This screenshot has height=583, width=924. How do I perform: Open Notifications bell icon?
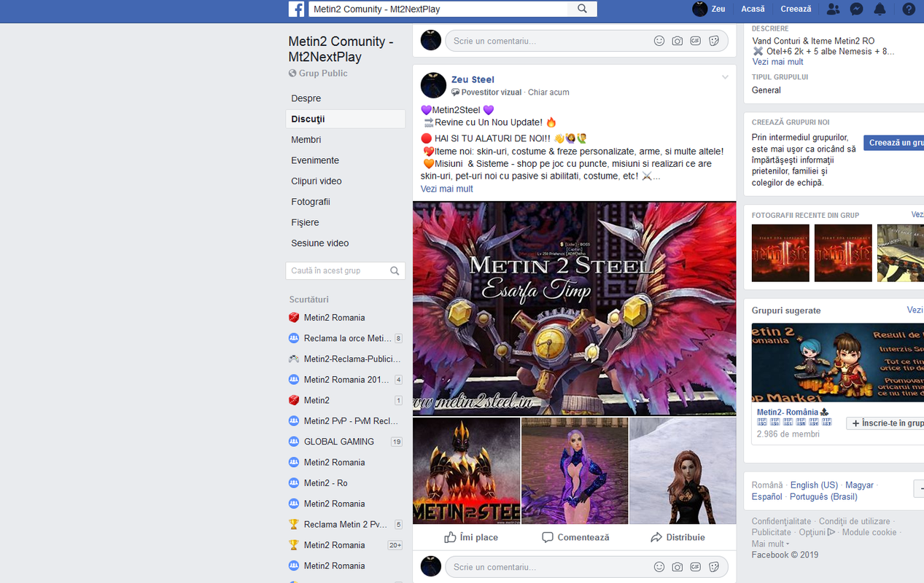[880, 9]
